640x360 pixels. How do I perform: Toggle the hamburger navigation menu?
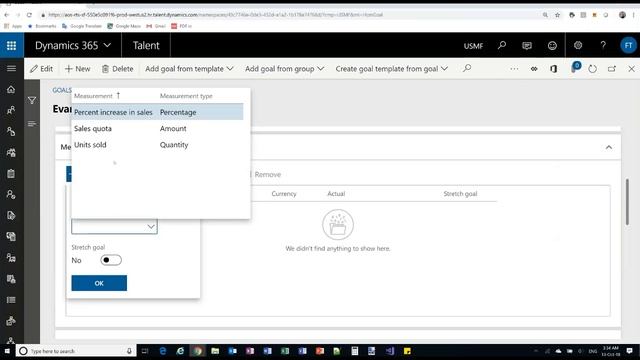[11, 69]
